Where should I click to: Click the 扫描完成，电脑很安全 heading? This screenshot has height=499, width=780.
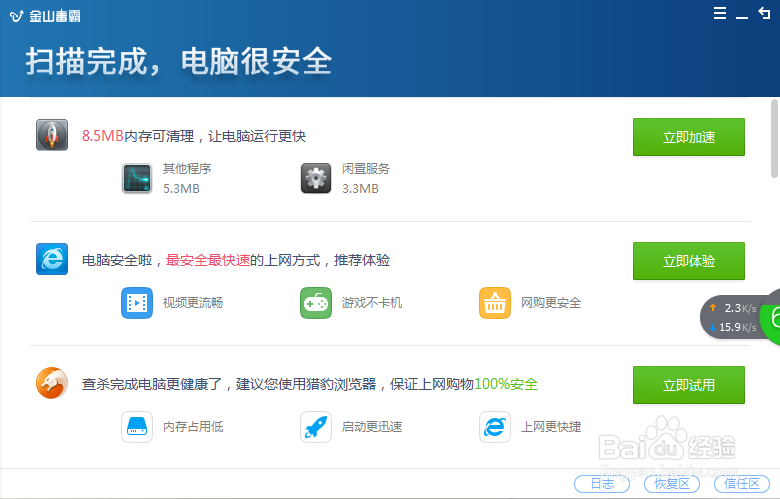[179, 62]
